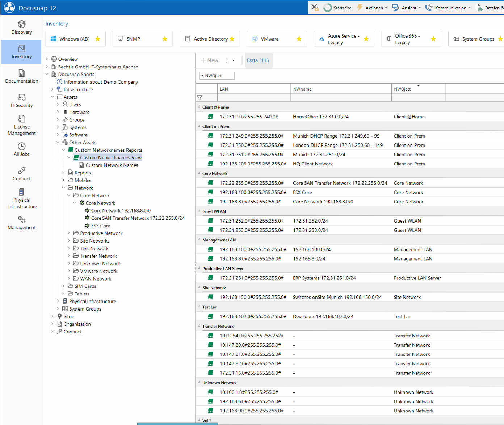Click the New button

pyautogui.click(x=210, y=60)
